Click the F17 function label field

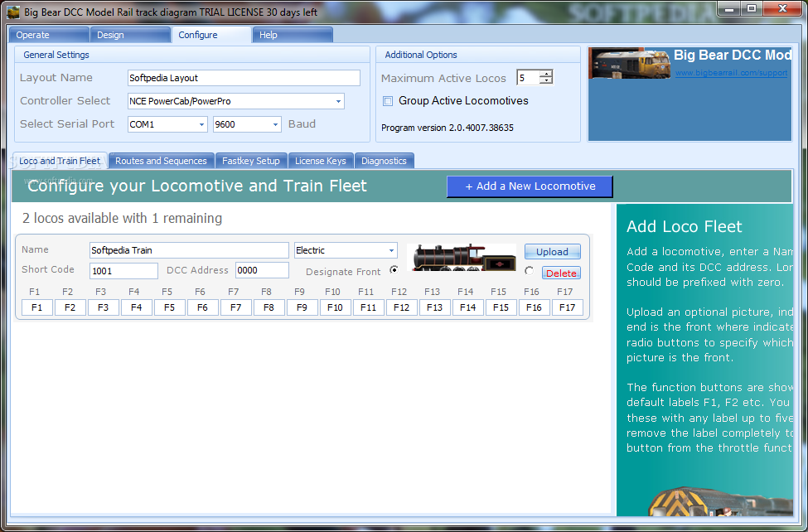tap(568, 307)
